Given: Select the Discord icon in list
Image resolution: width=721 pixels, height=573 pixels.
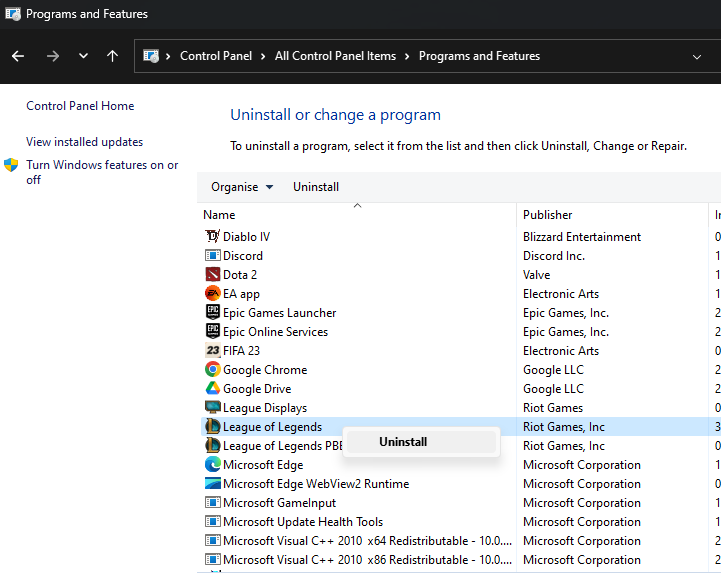Looking at the screenshot, I should pyautogui.click(x=212, y=256).
